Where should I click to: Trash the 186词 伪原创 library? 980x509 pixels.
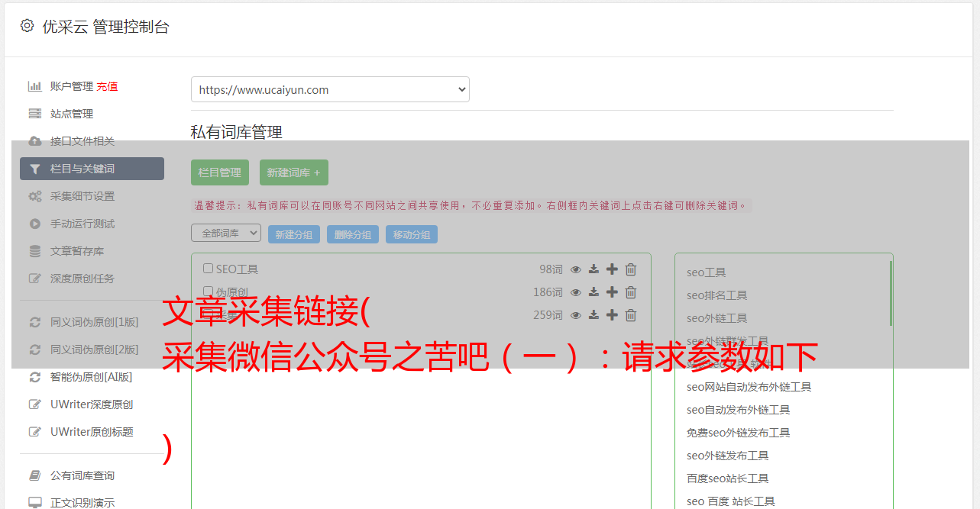[631, 292]
